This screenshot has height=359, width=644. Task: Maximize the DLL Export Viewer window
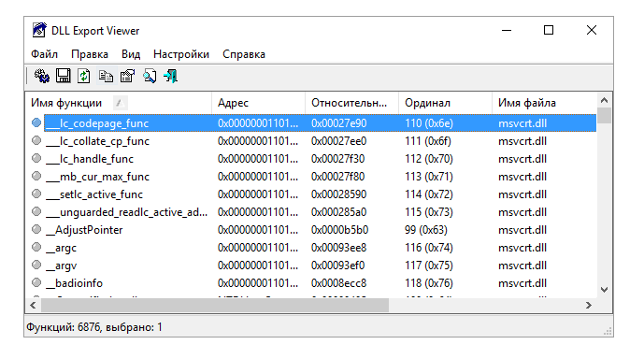[549, 30]
